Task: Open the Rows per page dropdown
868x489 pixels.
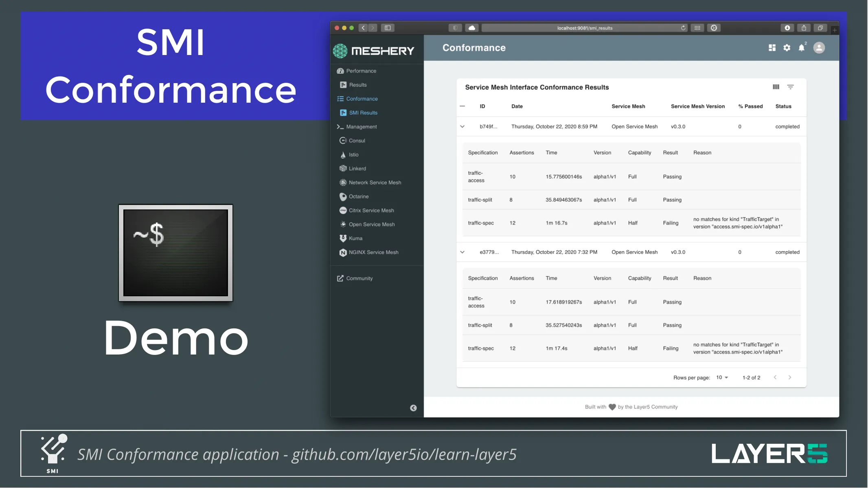Action: pos(722,378)
